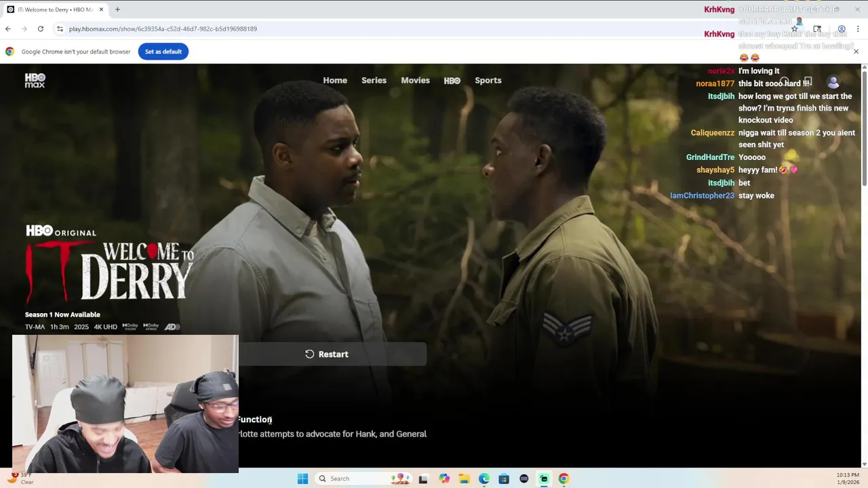
Task: Open the HBO Max My Stuff bookmark
Action: [x=808, y=82]
